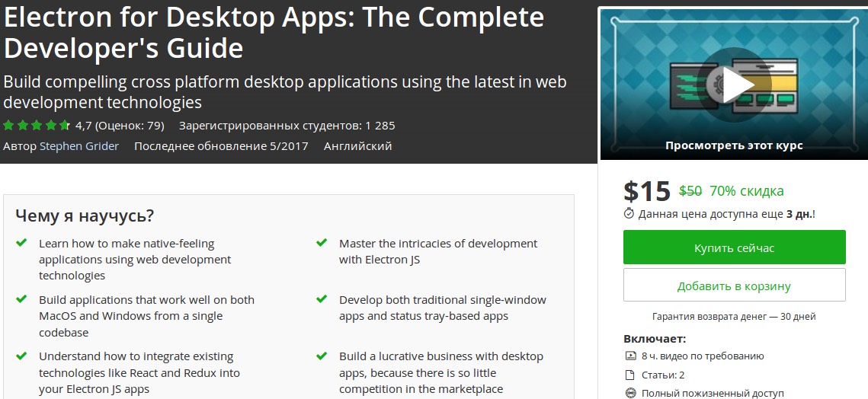The width and height of the screenshot is (868, 399).
Task: Click checkmark beside lucrative business item
Action: tap(321, 356)
